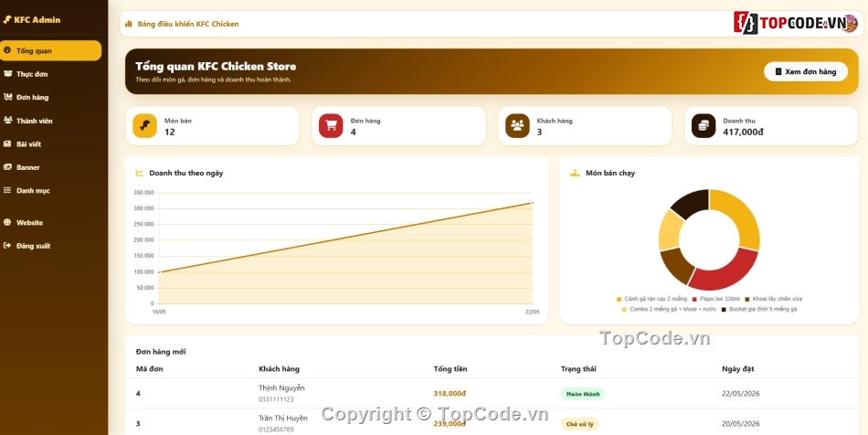Click phone number 0331111123
Screen dimensions: 868x435
pos(276,399)
